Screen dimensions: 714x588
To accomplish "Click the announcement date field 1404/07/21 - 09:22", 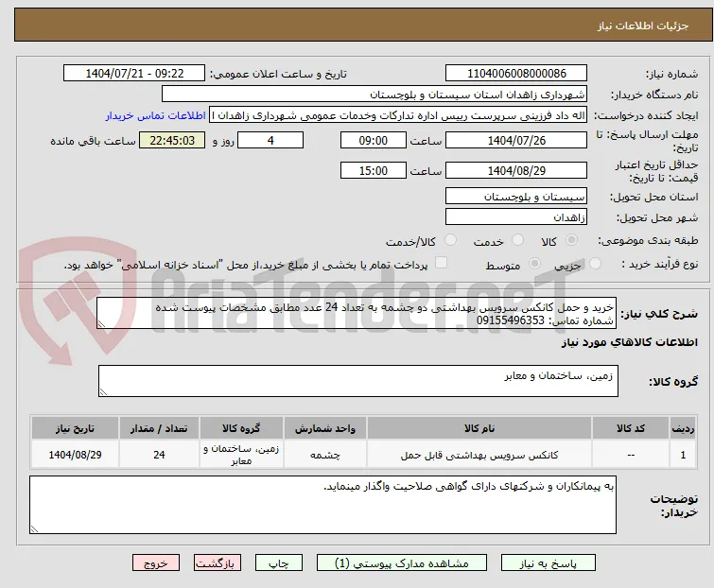I will [134, 74].
